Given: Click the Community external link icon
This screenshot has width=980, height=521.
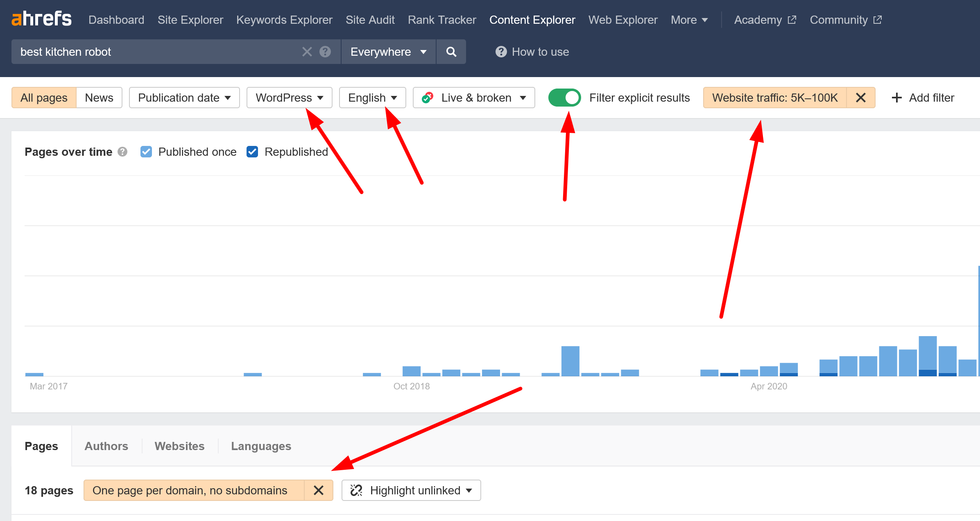Looking at the screenshot, I should (x=878, y=20).
